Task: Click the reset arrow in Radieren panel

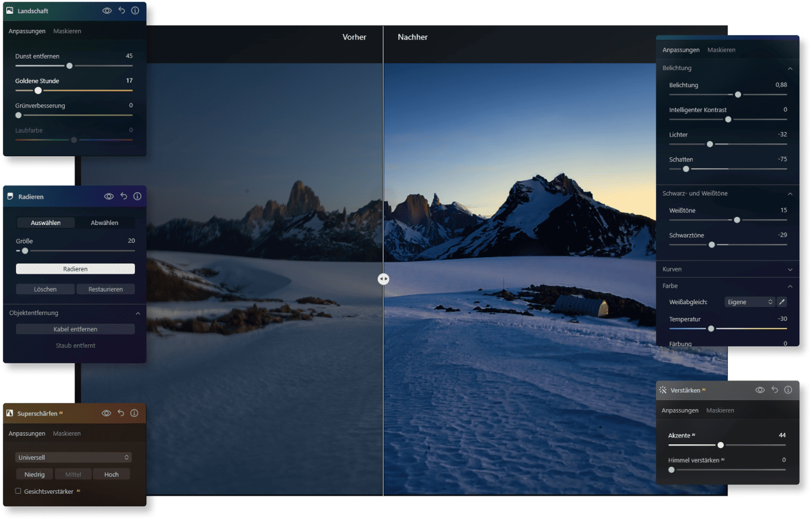Action: click(x=124, y=196)
